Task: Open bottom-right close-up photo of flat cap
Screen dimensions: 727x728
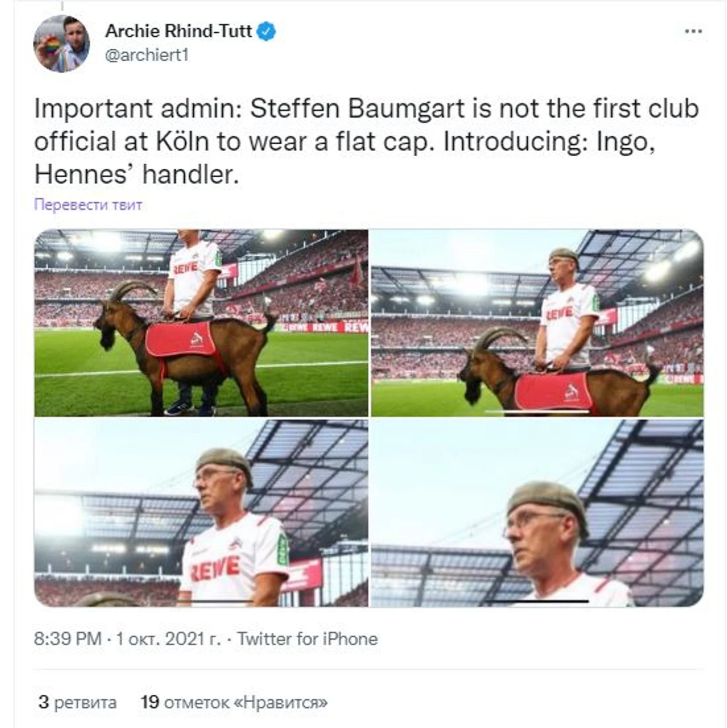Action: click(x=537, y=513)
